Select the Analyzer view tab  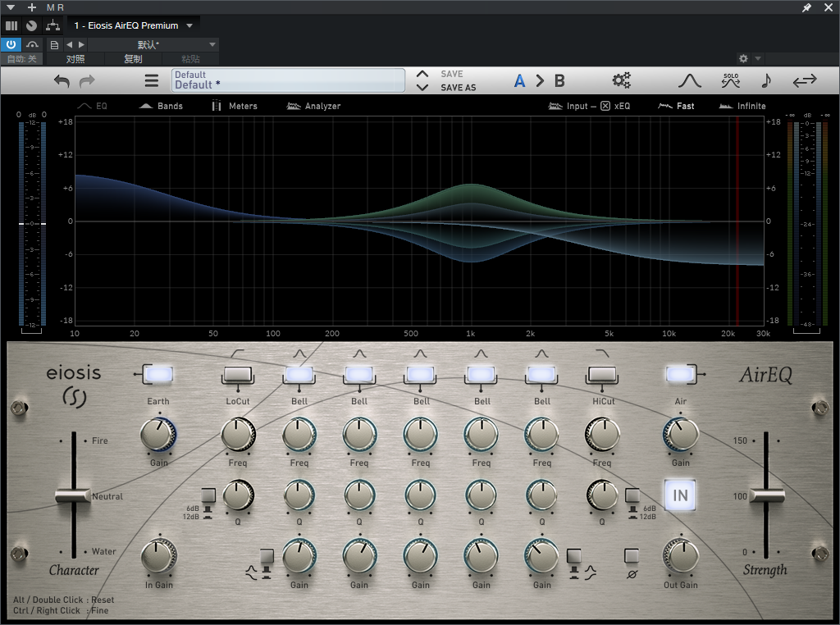pyautogui.click(x=314, y=106)
